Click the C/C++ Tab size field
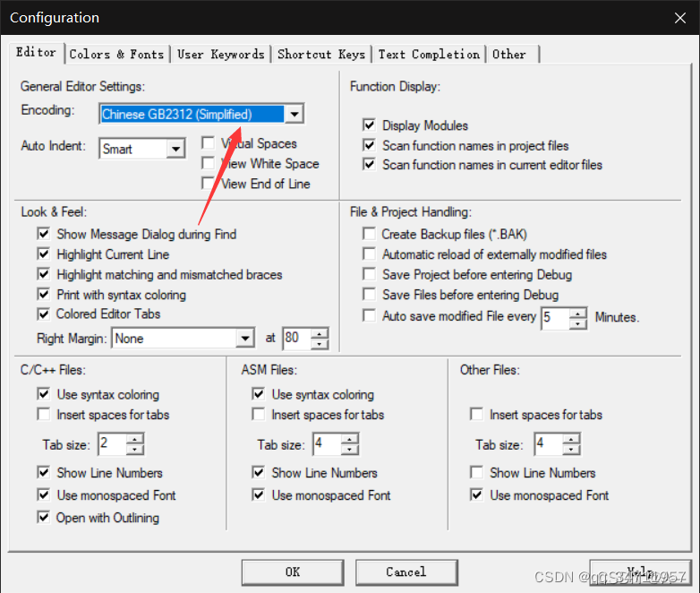 tap(113, 443)
